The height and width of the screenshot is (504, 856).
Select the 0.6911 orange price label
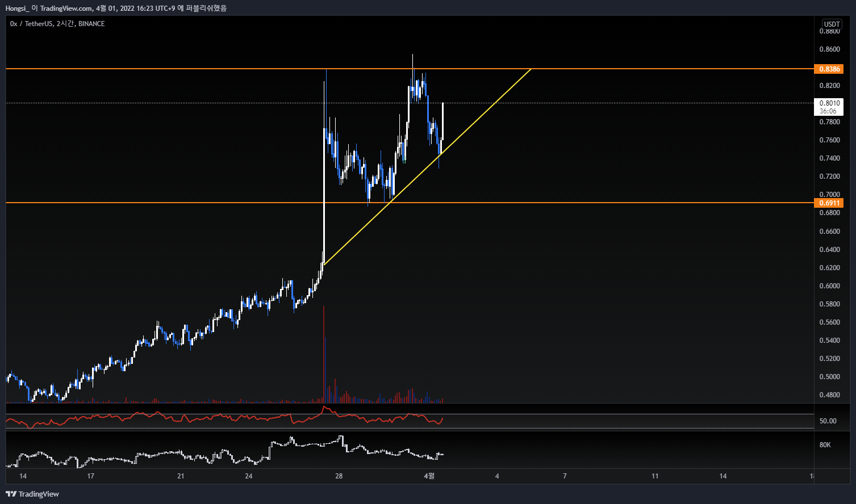tap(829, 203)
